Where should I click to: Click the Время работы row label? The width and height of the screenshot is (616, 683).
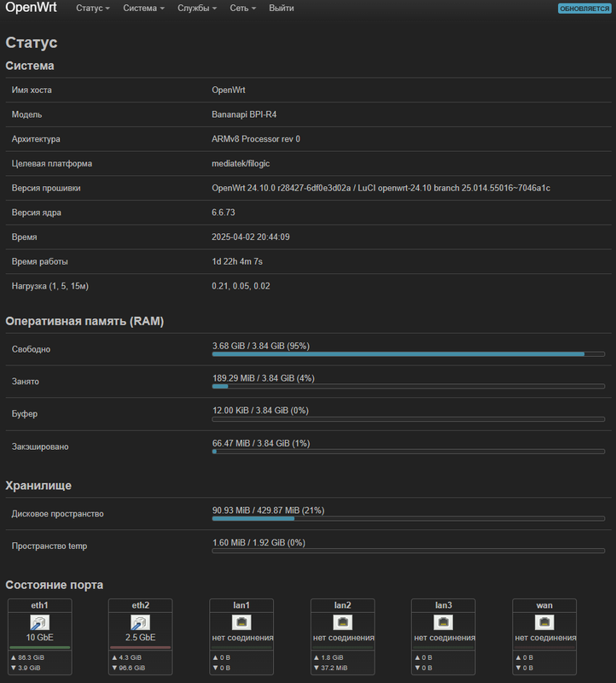point(39,262)
